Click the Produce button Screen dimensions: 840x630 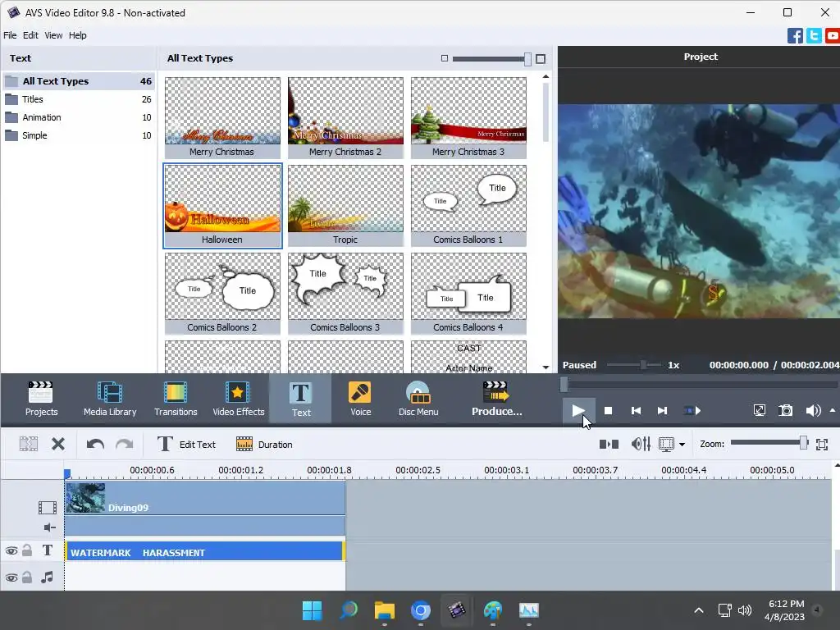[x=496, y=399]
